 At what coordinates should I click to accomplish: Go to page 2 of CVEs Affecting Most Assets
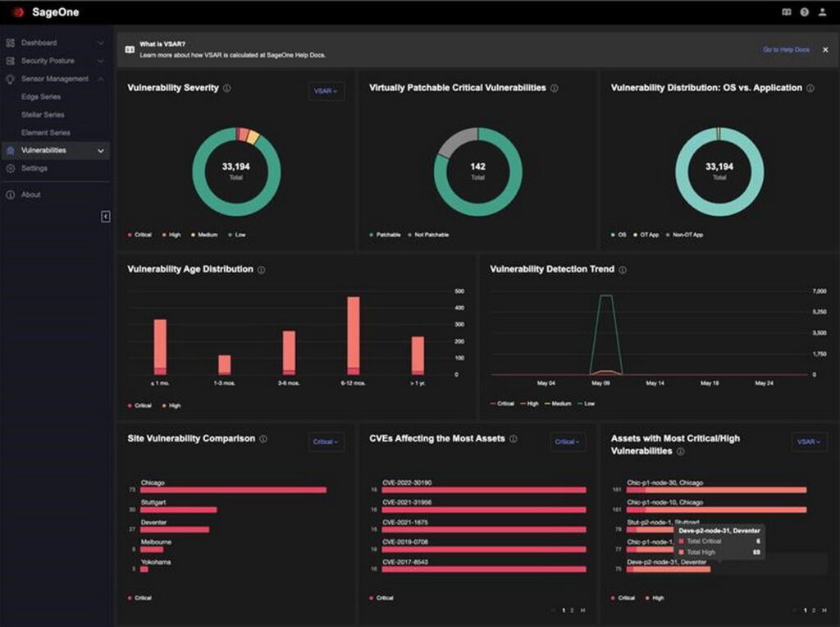572,609
